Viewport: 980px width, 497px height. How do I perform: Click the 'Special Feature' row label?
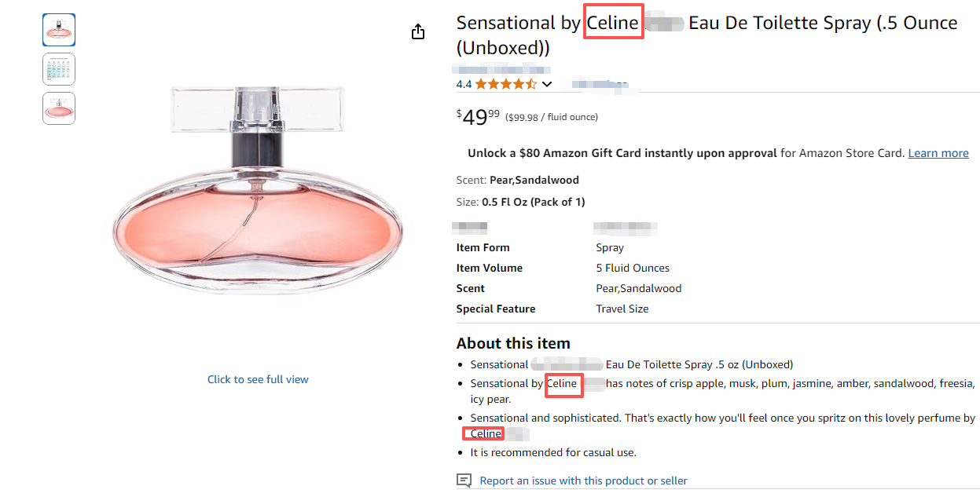(x=496, y=309)
